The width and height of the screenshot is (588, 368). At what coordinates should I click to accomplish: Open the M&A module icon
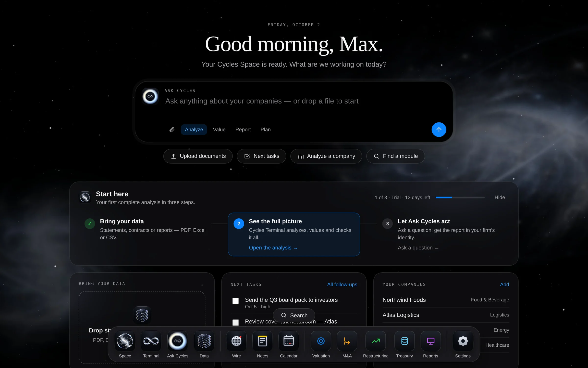pos(347,341)
